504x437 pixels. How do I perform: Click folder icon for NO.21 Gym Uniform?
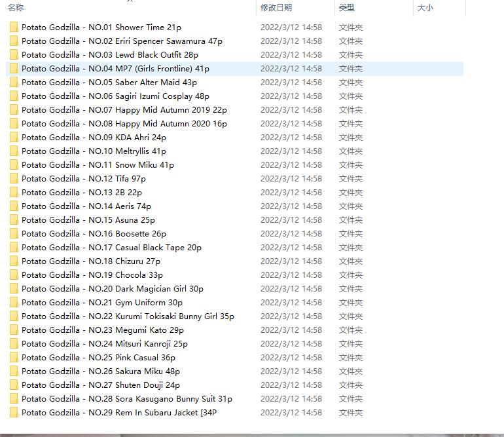coord(14,303)
